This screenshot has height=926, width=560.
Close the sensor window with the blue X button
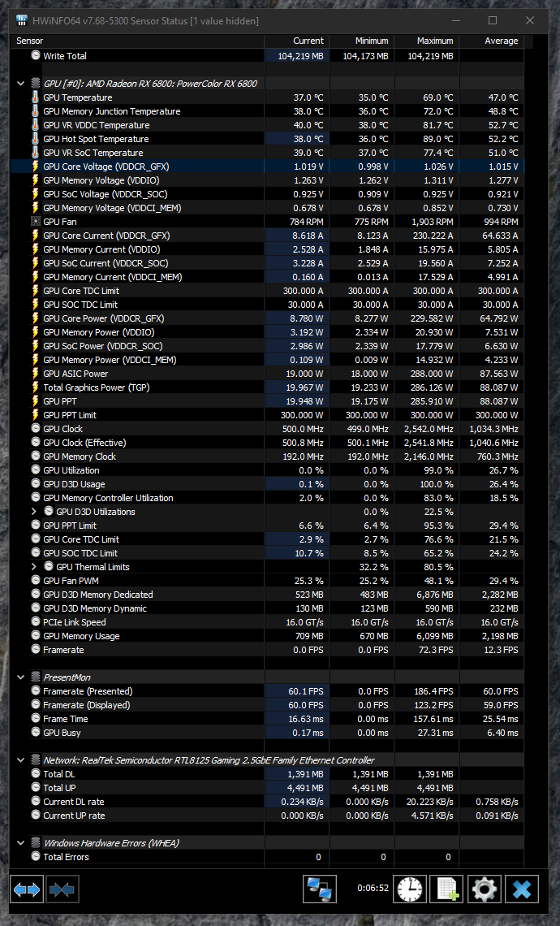point(522,889)
